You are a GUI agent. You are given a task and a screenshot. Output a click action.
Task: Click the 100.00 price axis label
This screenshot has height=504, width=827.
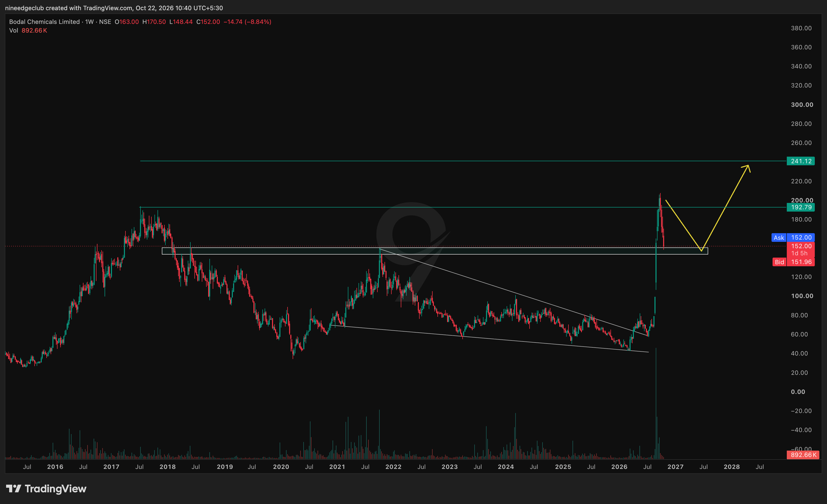click(x=802, y=296)
